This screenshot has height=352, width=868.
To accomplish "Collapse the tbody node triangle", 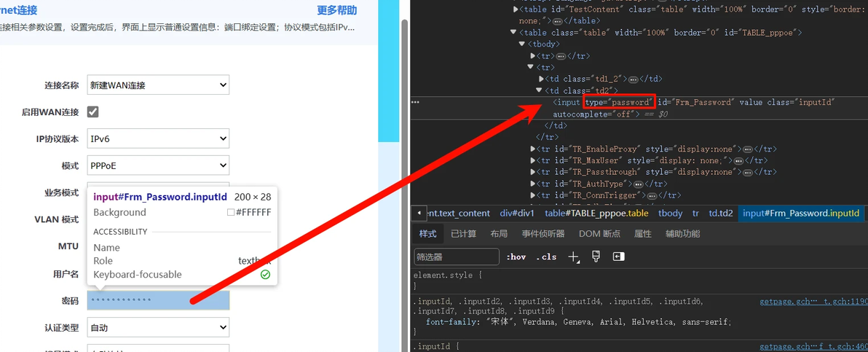I will (522, 44).
